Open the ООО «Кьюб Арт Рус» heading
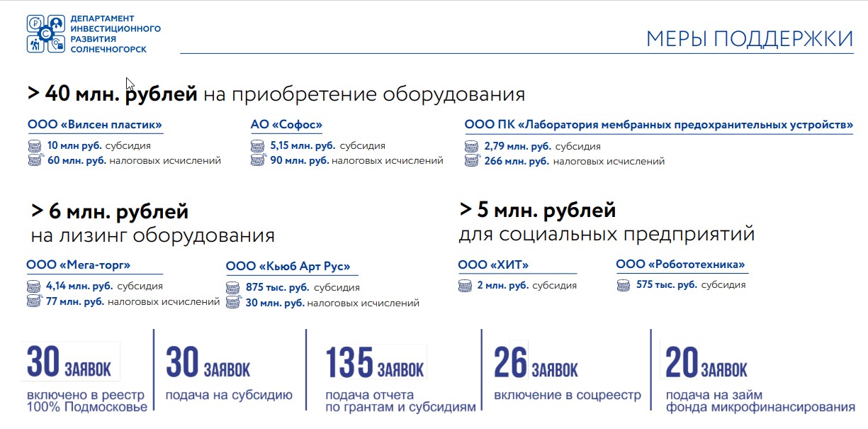 click(288, 267)
